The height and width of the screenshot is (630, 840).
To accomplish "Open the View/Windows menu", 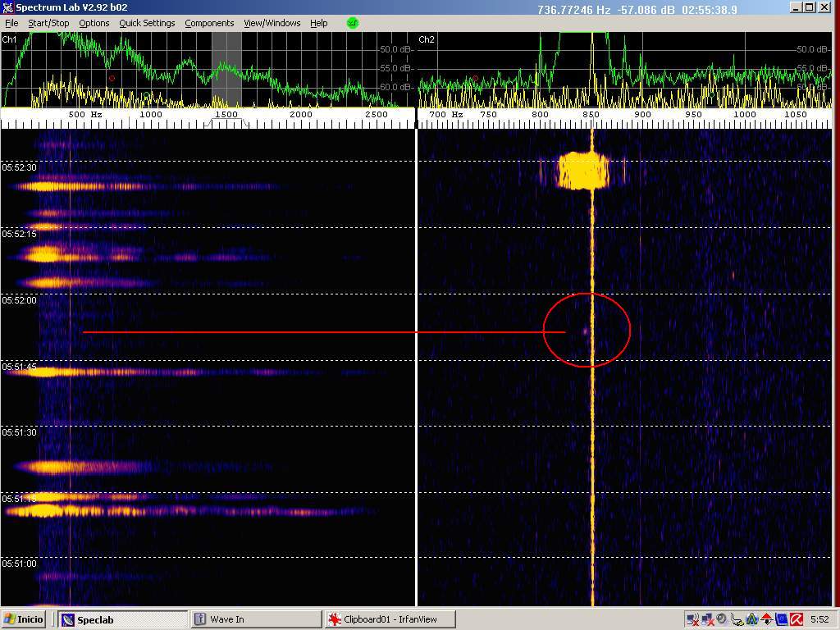I will 272,23.
